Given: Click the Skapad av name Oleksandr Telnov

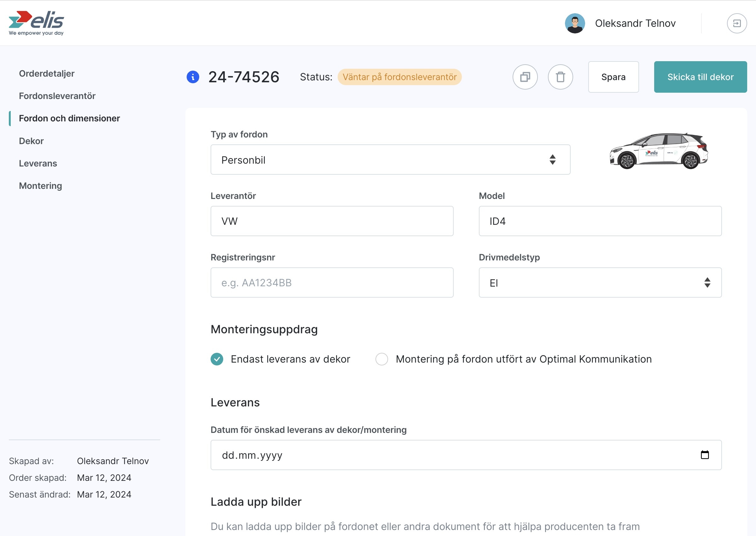Looking at the screenshot, I should pyautogui.click(x=113, y=461).
